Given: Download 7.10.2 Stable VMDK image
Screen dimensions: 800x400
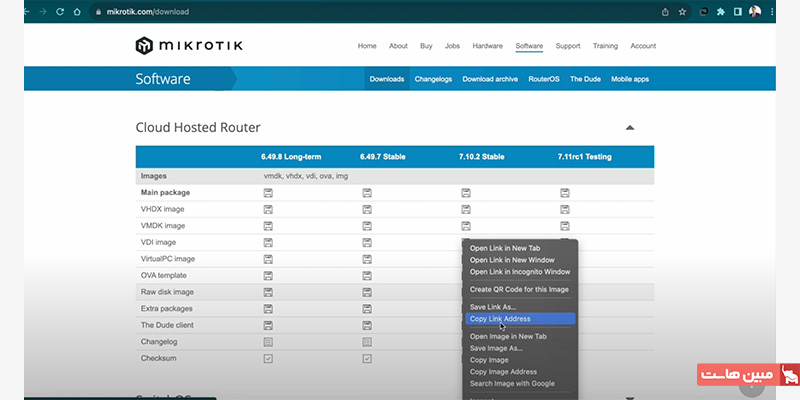Looking at the screenshot, I should pos(466,226).
